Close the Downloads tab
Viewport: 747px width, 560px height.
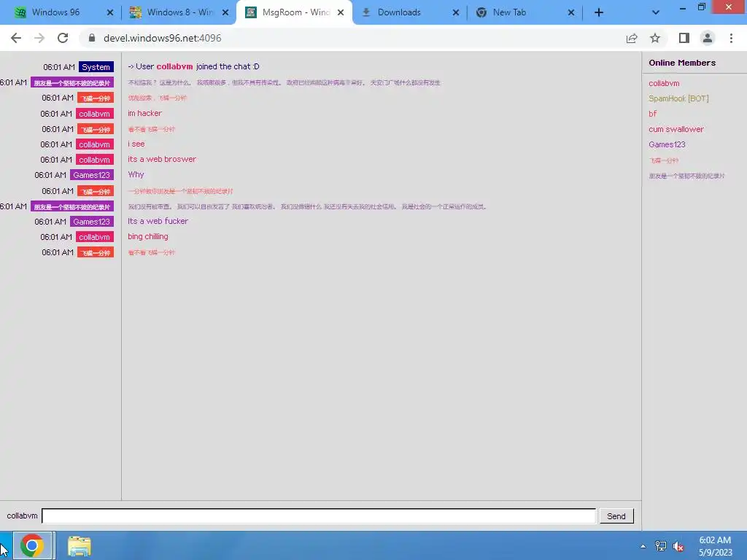[456, 13]
